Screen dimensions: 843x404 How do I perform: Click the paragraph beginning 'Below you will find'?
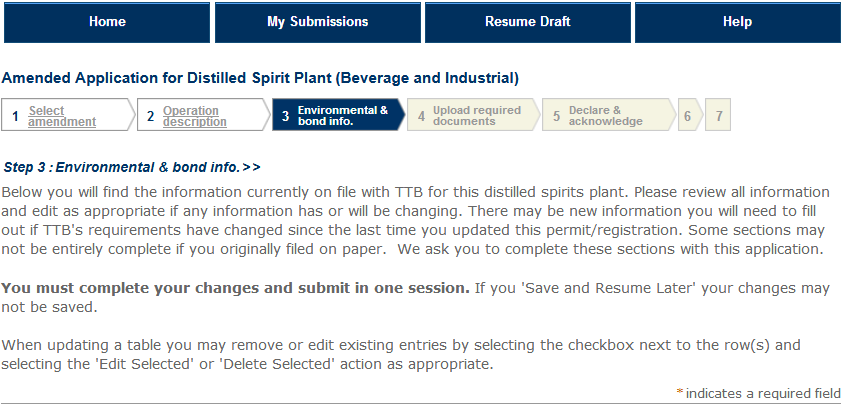click(x=415, y=220)
